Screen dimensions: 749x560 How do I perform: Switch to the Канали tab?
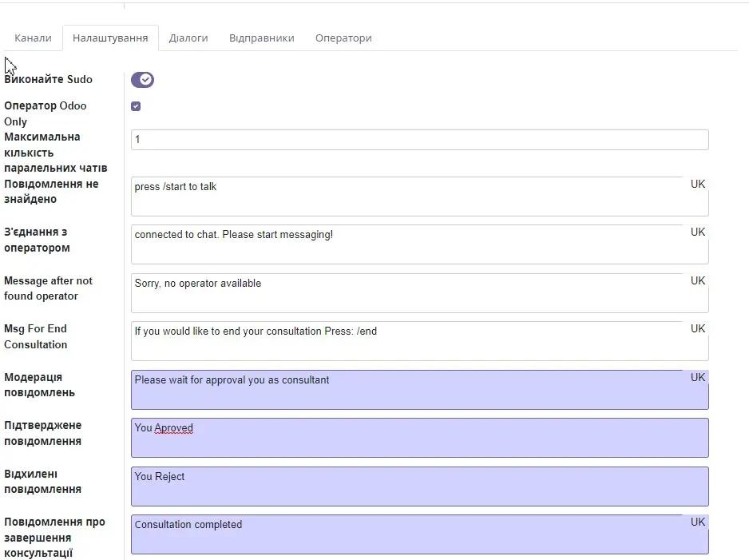point(32,38)
